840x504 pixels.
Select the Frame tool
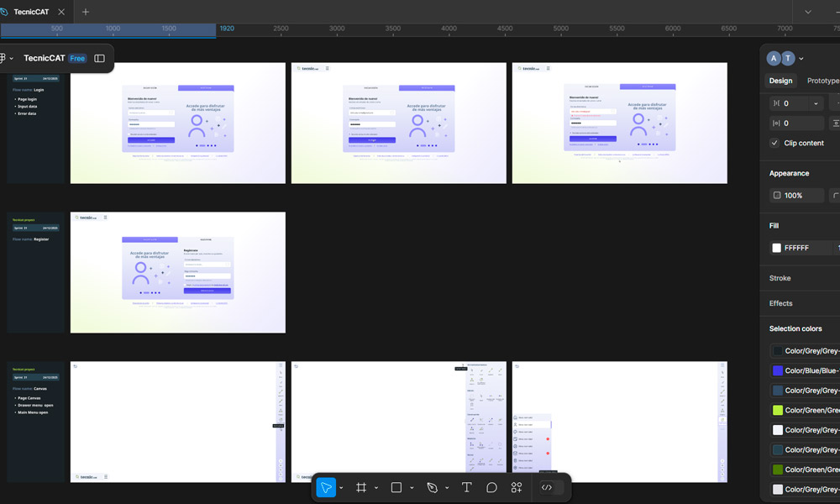coord(361,487)
